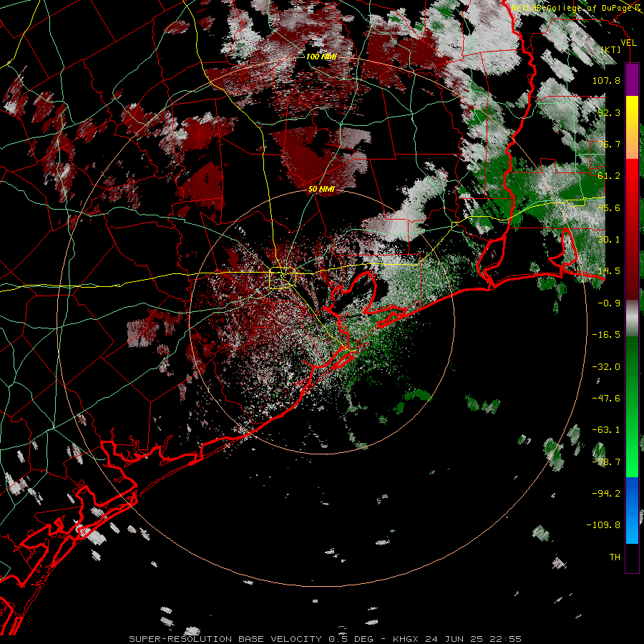Click the Super-Resolution Base Velocity caption

325,639
